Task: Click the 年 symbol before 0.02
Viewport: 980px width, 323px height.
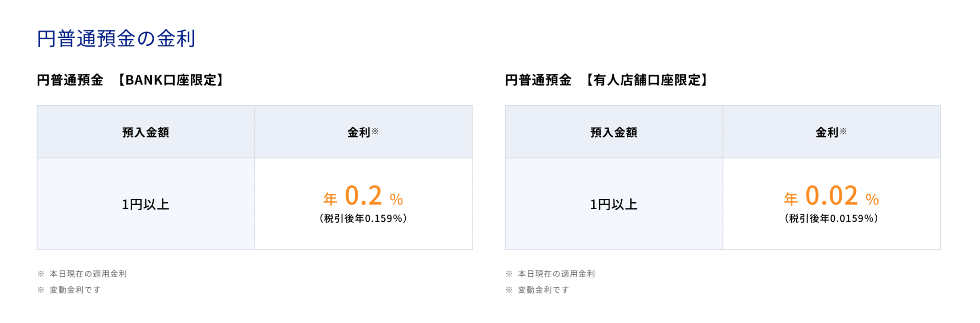Action: tap(791, 199)
